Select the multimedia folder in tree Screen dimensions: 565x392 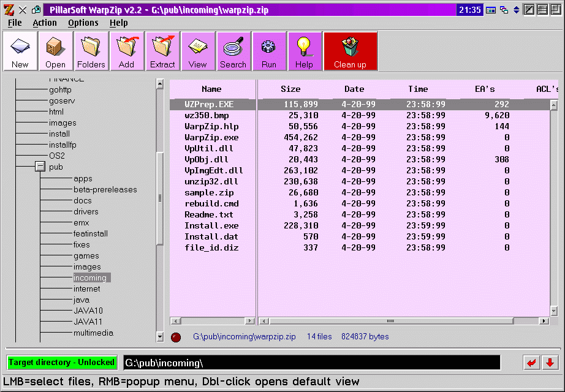pyautogui.click(x=93, y=333)
